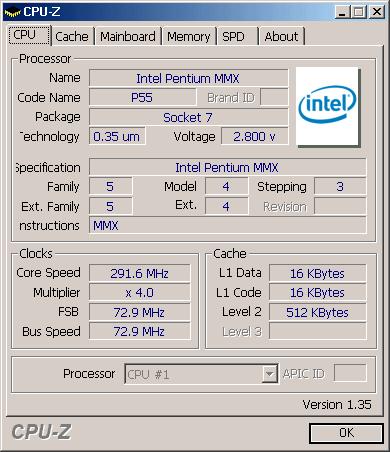Minimize the CPU-Z window
390x452 pixels.
pyautogui.click(x=342, y=12)
